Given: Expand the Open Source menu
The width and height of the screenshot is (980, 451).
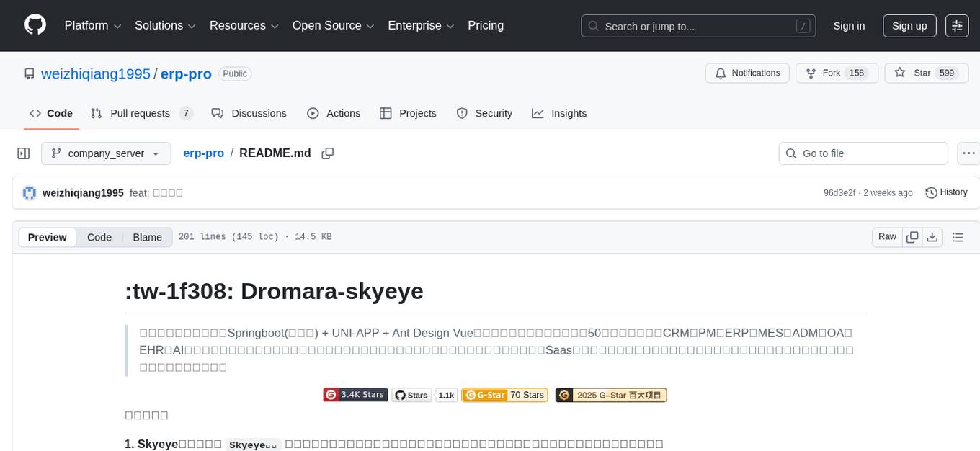Looking at the screenshot, I should tap(333, 26).
